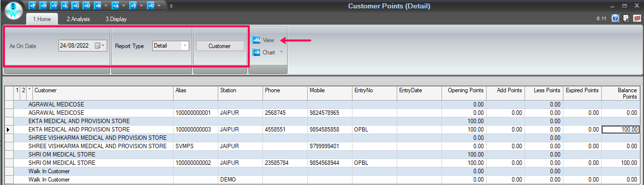The image size is (644, 185).
Task: Click the red EXIT icon
Action: point(637,18)
